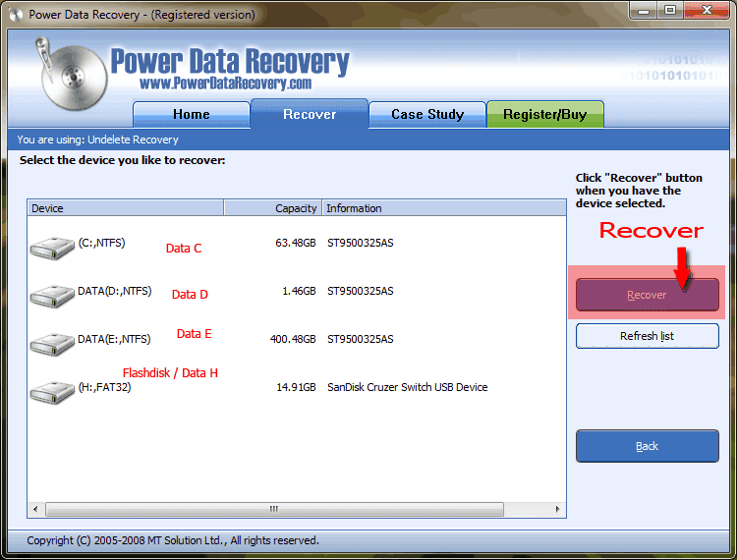Close the Power Data Recovery window

click(x=707, y=11)
